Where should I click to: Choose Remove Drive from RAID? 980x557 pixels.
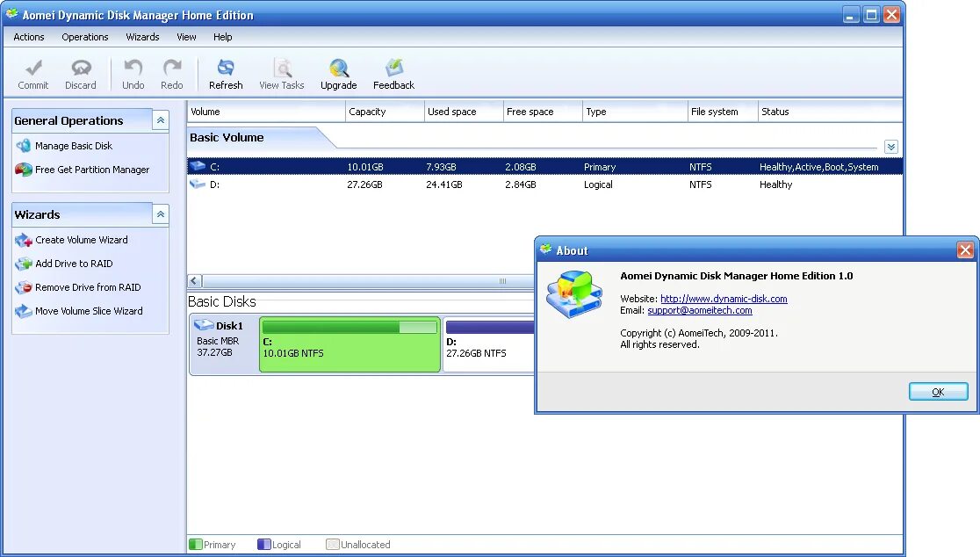pyautogui.click(x=88, y=287)
